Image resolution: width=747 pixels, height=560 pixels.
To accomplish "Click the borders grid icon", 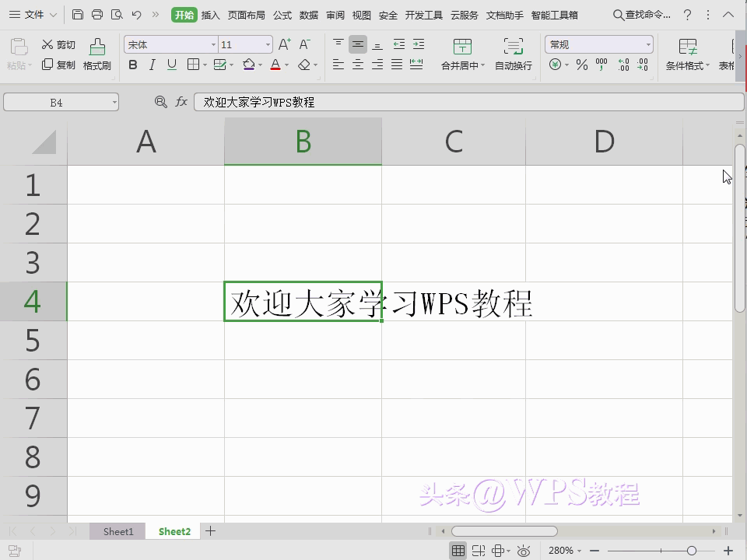I will [x=193, y=65].
